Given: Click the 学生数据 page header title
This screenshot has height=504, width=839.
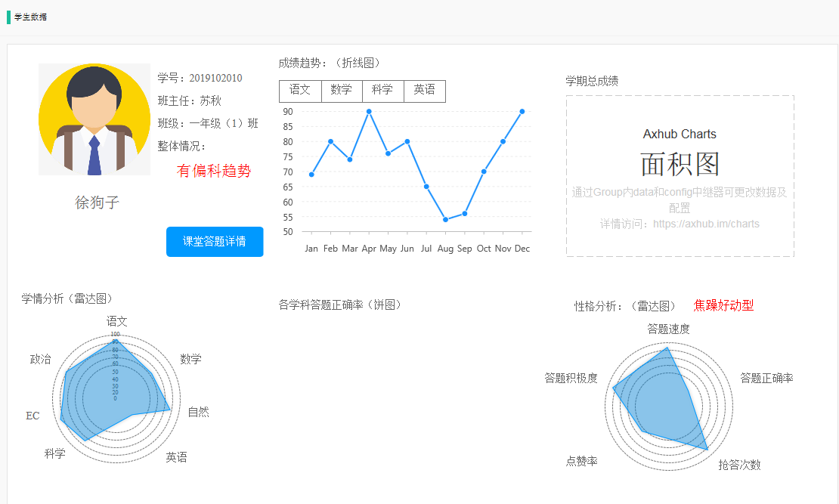Looking at the screenshot, I should click(x=30, y=17).
